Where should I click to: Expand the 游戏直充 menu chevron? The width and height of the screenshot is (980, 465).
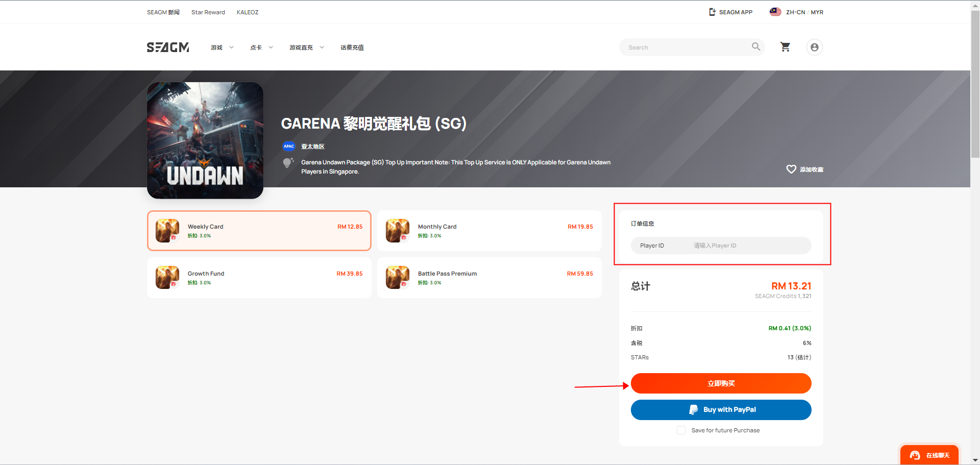pyautogui.click(x=322, y=47)
